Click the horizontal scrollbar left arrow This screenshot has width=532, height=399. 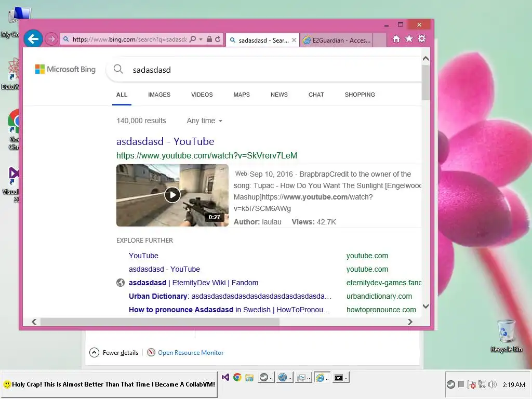[34, 322]
